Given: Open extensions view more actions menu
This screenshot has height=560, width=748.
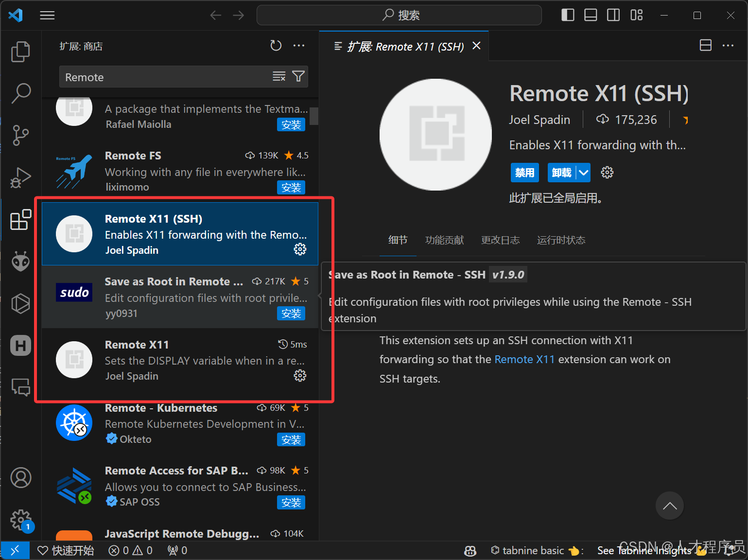Looking at the screenshot, I should [x=299, y=46].
